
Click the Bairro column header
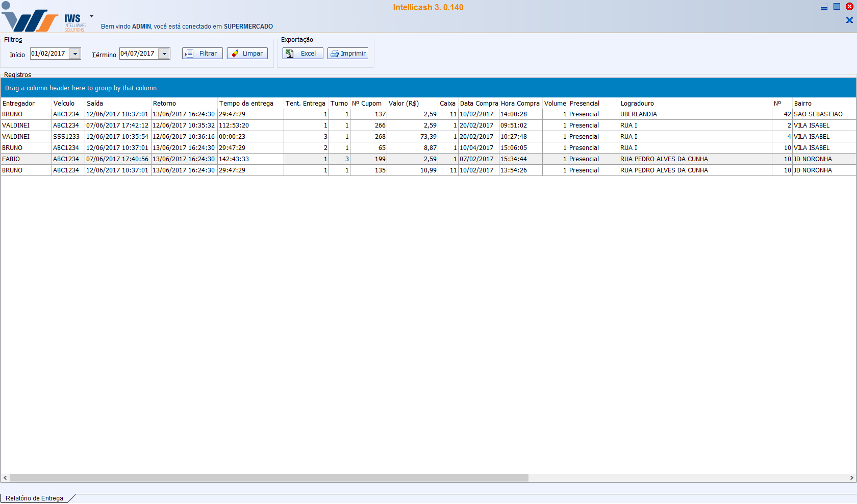click(x=803, y=104)
